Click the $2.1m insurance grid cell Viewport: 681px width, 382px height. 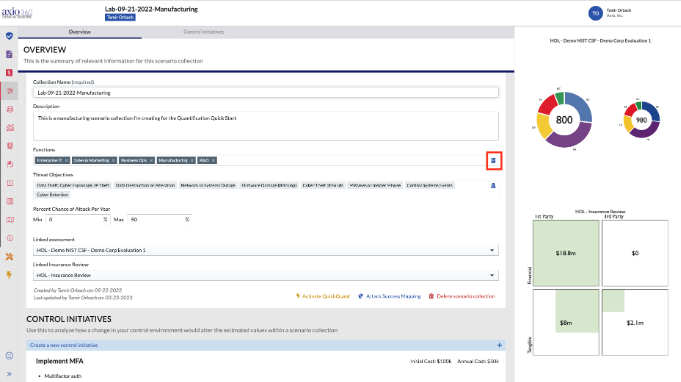(635, 323)
